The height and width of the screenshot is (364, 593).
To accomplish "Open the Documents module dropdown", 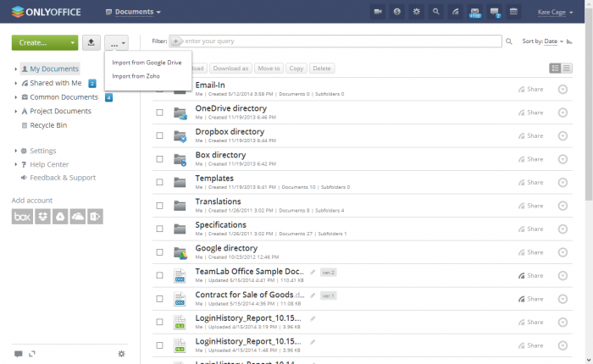I will (x=133, y=12).
